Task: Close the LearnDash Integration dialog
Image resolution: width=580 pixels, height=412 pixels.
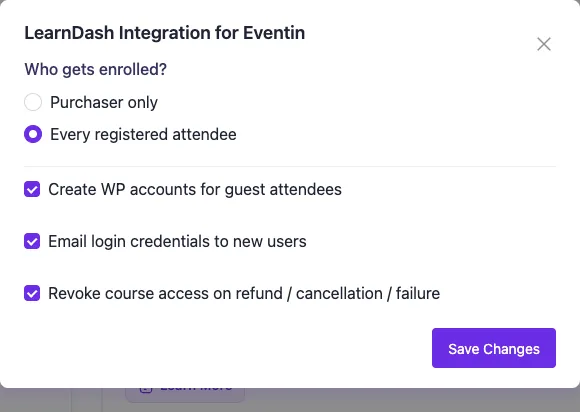Action: 544,44
